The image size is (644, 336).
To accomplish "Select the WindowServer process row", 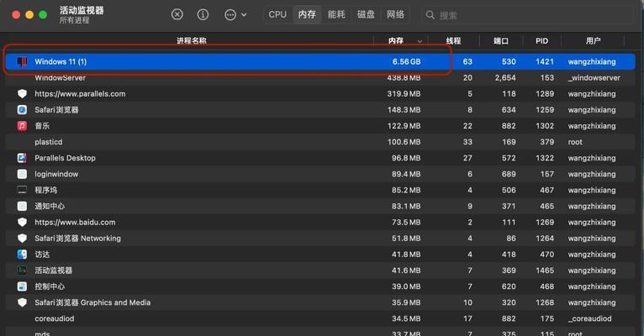I will [320, 77].
